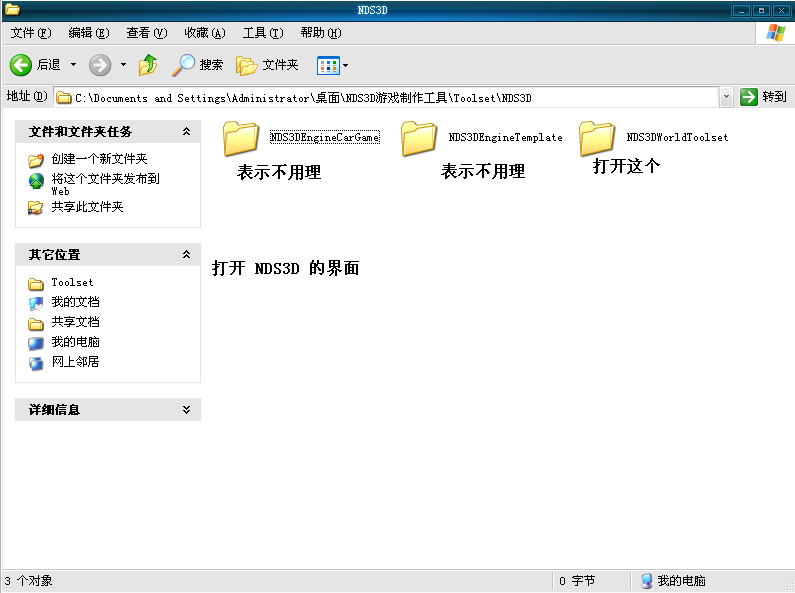Click the Toolset link in Other Places
This screenshot has width=795, height=593.
(x=72, y=282)
